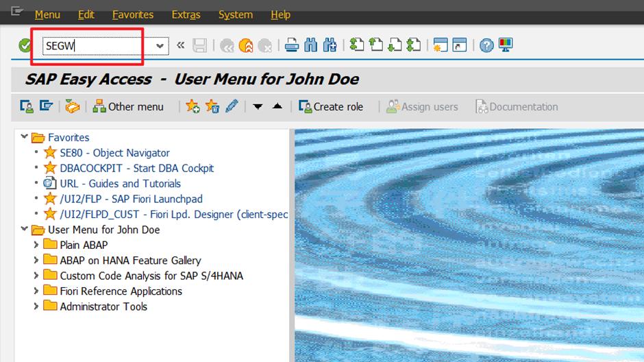Click the Add to Favorites star icon

pyautogui.click(x=193, y=106)
